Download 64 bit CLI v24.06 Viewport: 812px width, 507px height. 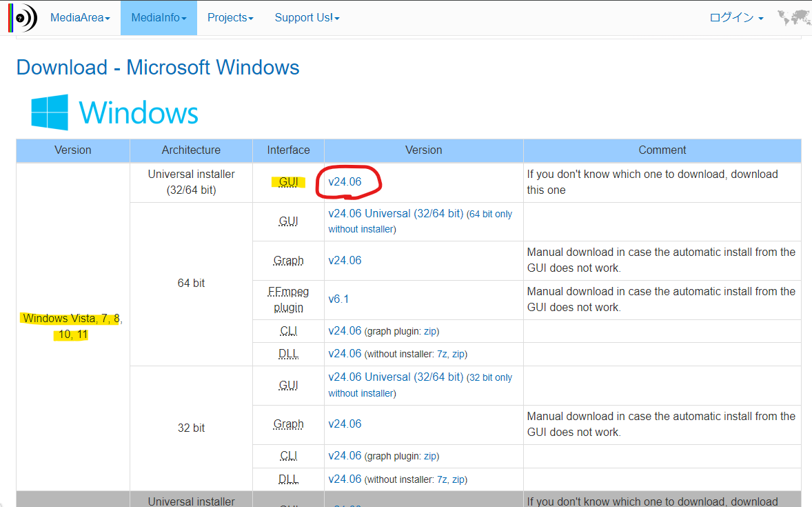[x=345, y=330]
